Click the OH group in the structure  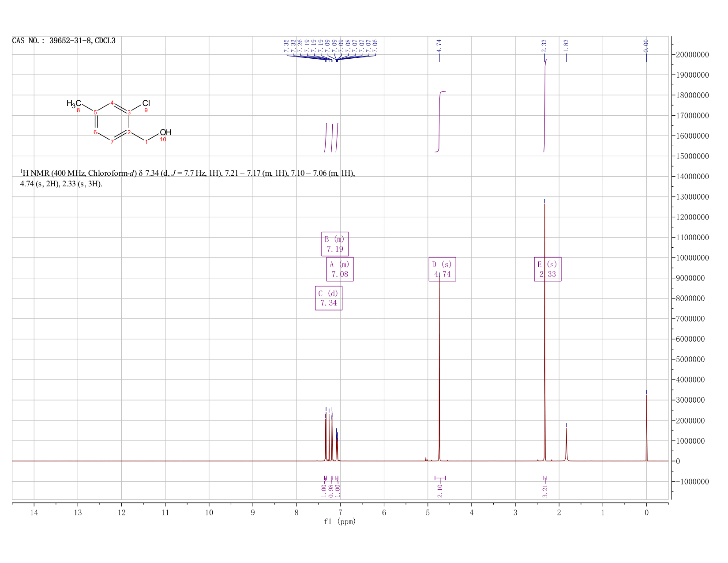click(165, 132)
